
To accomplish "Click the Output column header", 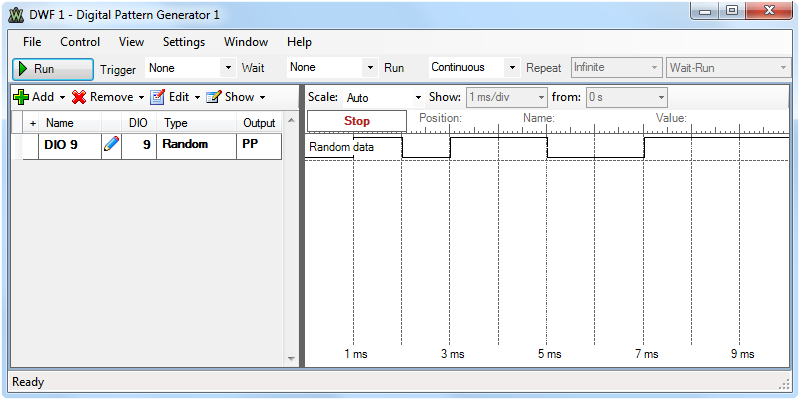I will (x=259, y=123).
